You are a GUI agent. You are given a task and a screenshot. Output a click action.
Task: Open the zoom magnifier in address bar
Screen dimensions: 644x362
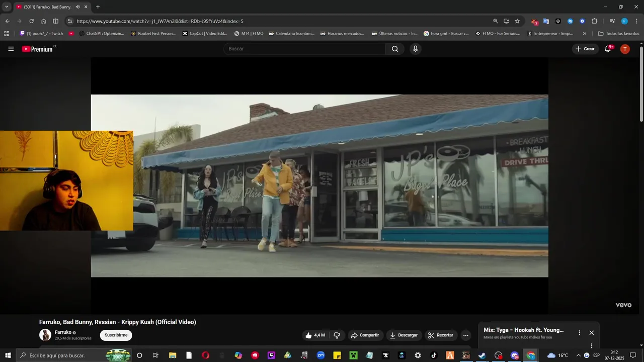495,21
